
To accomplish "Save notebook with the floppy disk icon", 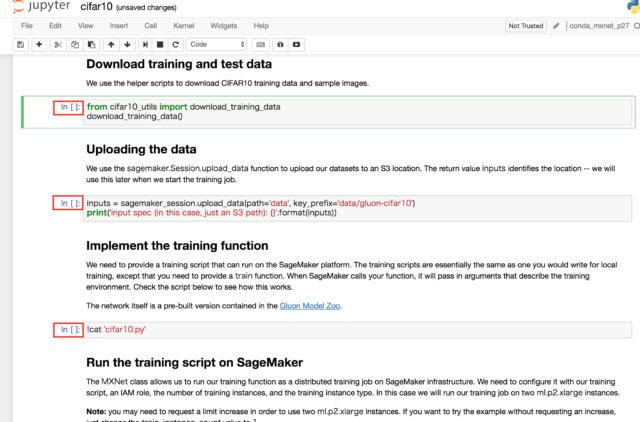I will coord(20,44).
